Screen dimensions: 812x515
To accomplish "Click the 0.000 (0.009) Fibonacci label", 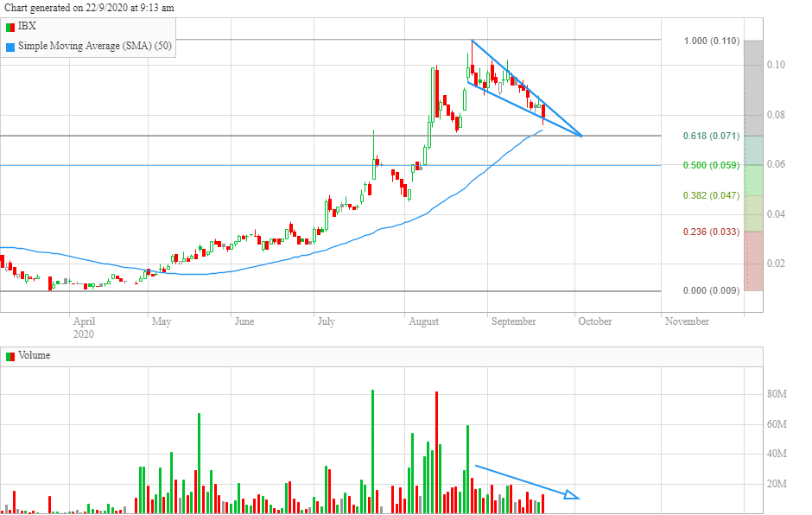I will click(x=712, y=290).
